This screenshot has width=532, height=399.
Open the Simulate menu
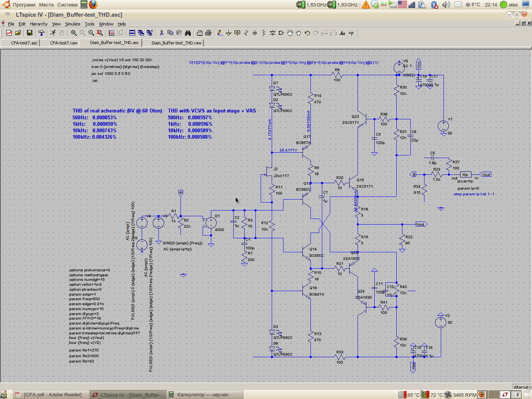coord(73,24)
